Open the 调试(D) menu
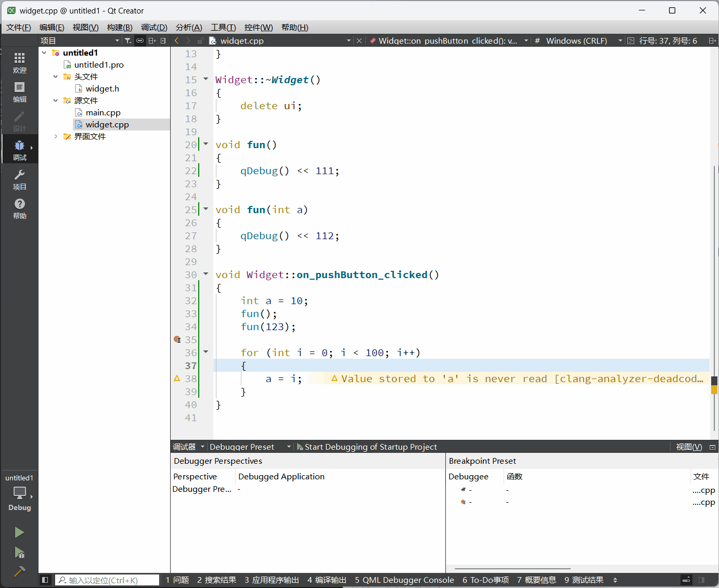 click(154, 28)
